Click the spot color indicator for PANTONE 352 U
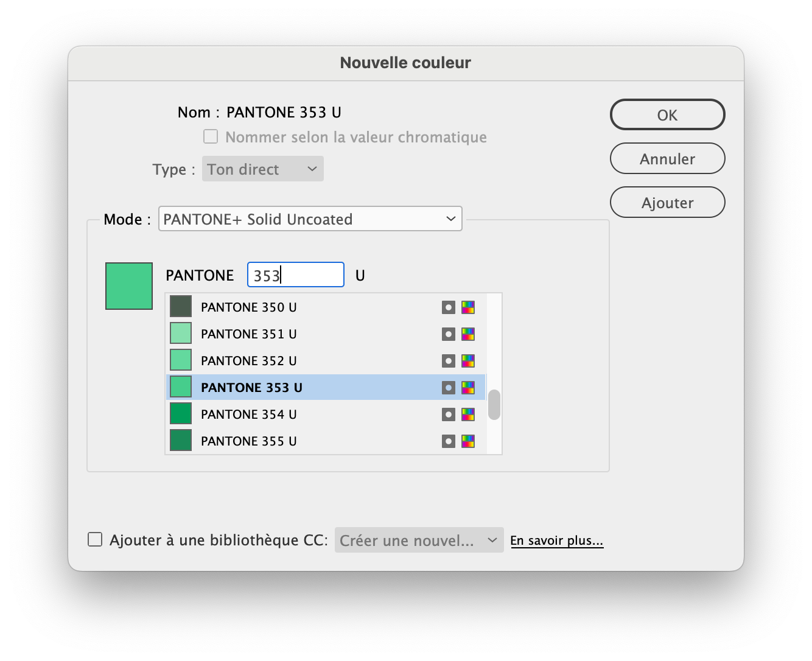Image resolution: width=812 pixels, height=661 pixels. pyautogui.click(x=449, y=360)
